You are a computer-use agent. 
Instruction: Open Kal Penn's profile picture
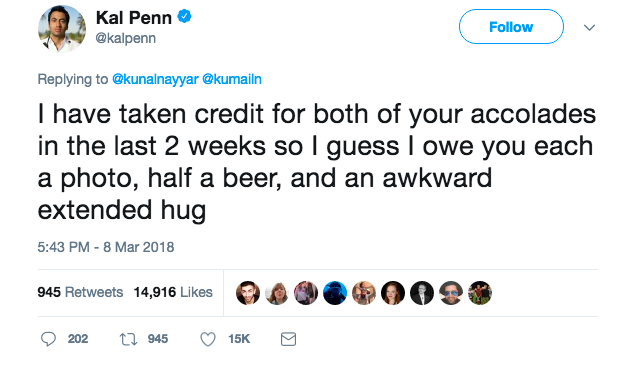(x=62, y=29)
